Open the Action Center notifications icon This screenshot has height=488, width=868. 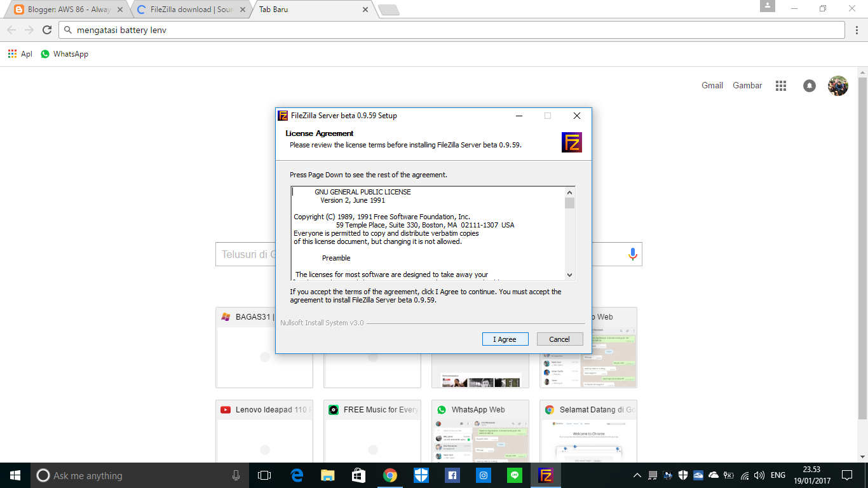(x=846, y=475)
